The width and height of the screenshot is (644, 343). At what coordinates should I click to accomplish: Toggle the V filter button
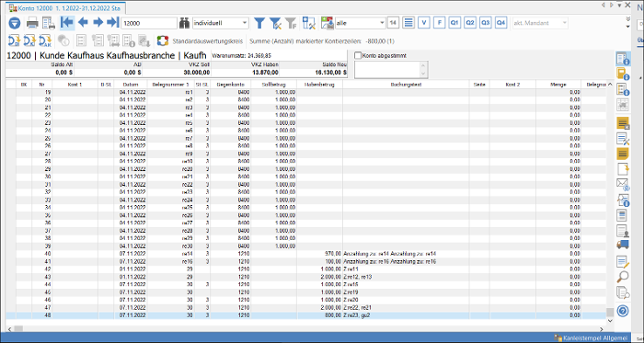pyautogui.click(x=424, y=23)
